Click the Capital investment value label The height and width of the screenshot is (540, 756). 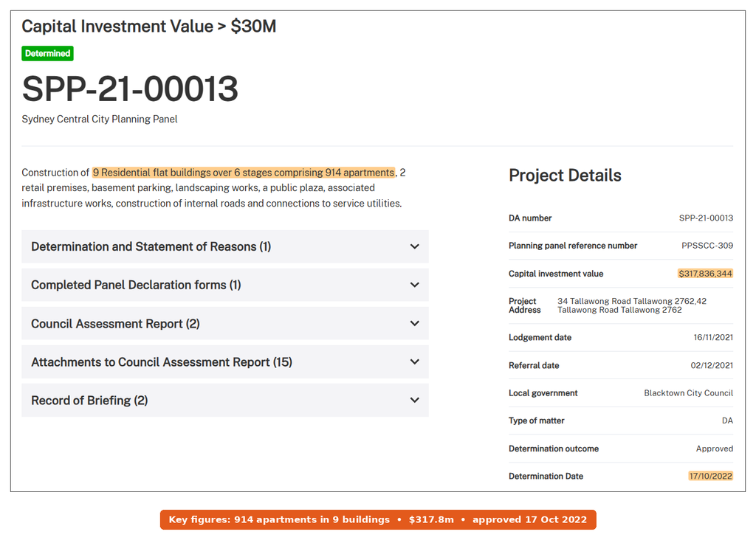click(556, 274)
